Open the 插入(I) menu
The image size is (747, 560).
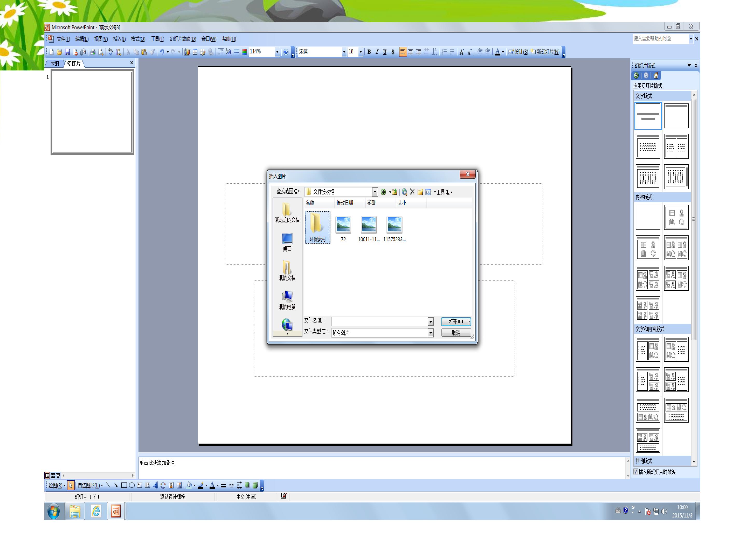119,39
